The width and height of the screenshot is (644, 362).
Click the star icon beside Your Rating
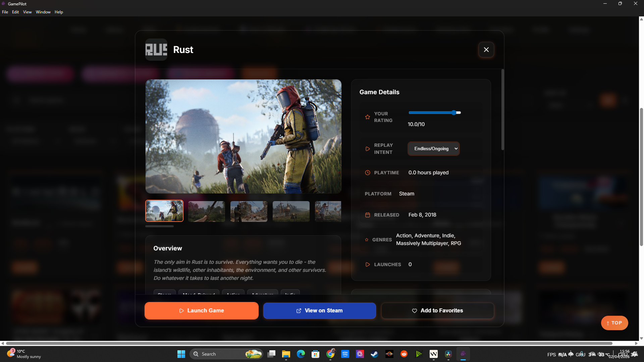click(368, 117)
